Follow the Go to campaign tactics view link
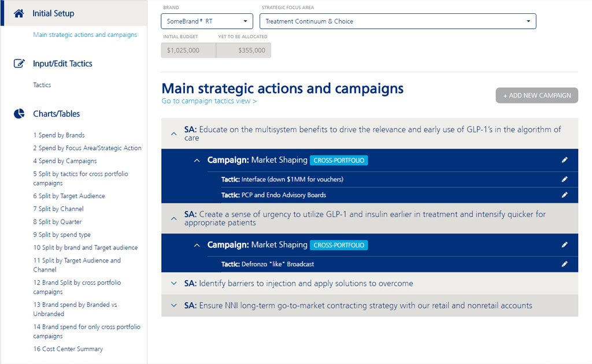592x364 pixels. [x=209, y=101]
